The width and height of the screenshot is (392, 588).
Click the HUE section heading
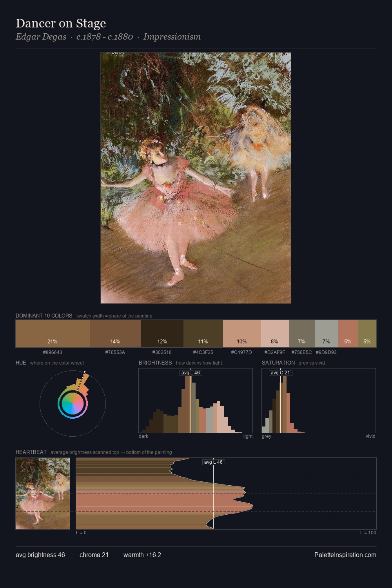coord(21,363)
